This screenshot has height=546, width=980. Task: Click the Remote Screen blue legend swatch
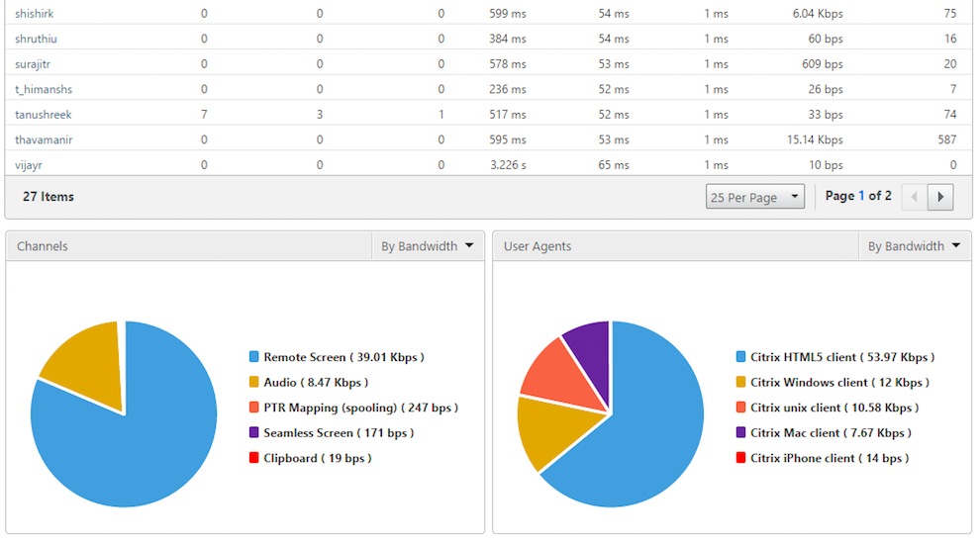[254, 357]
